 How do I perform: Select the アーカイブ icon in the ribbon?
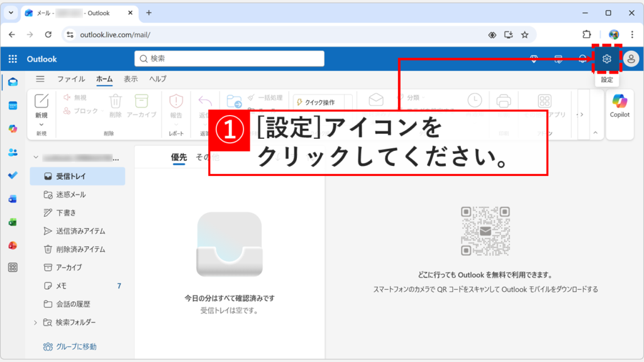(141, 100)
